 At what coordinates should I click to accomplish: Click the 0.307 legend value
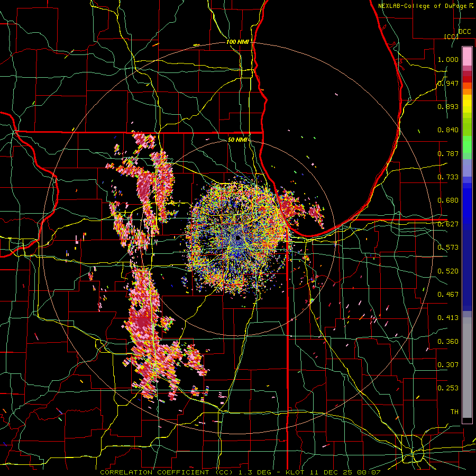448,364
